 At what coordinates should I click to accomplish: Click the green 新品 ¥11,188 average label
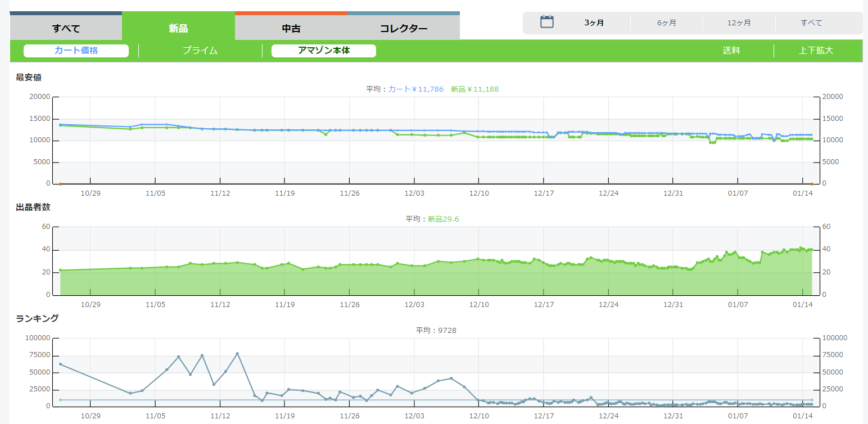(x=474, y=89)
